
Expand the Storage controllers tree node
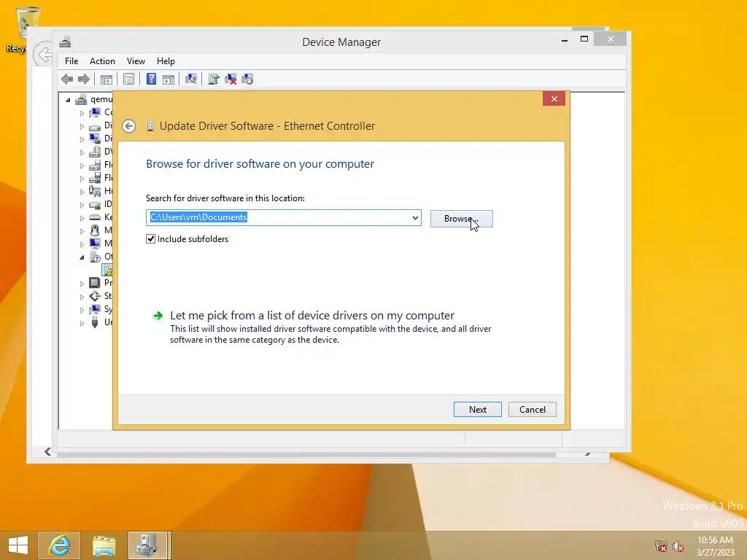point(82,297)
